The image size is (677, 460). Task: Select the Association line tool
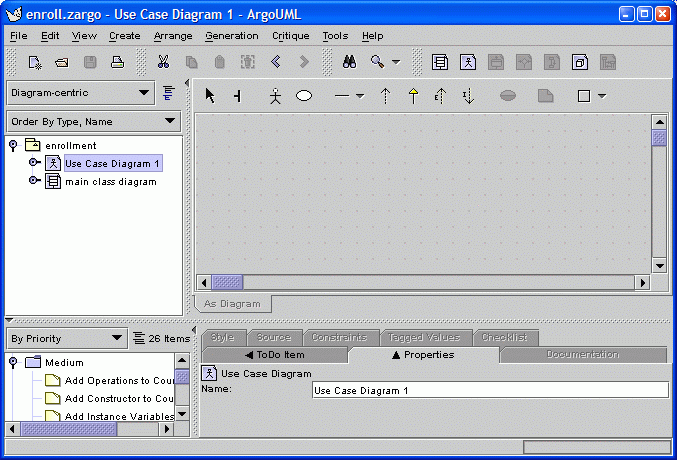coord(342,96)
